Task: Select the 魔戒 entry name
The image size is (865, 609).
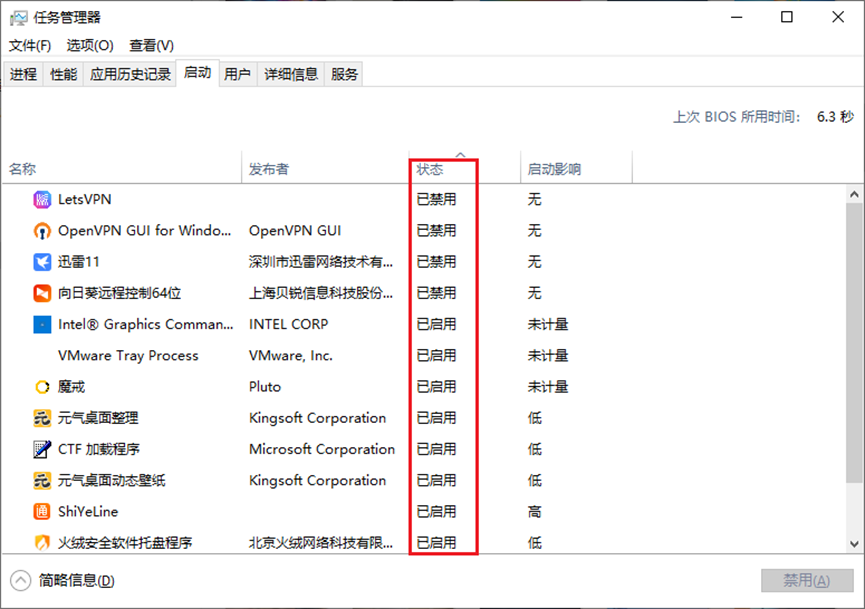Action: pos(72,387)
